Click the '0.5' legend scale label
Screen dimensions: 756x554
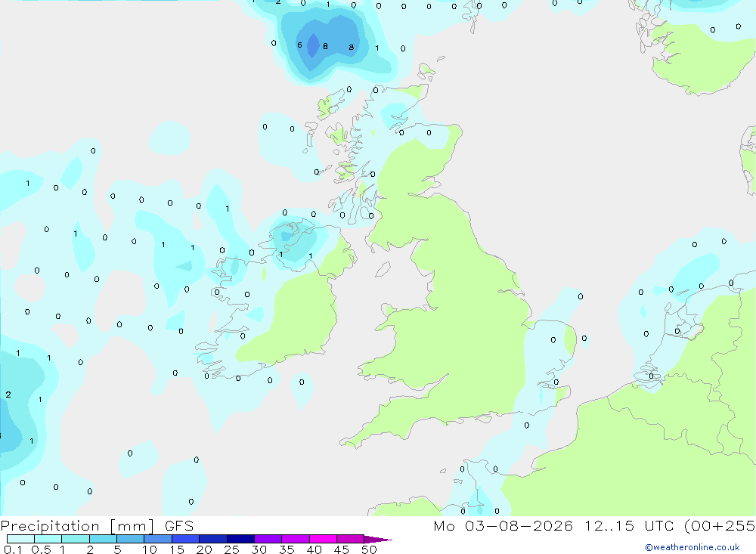click(x=41, y=549)
